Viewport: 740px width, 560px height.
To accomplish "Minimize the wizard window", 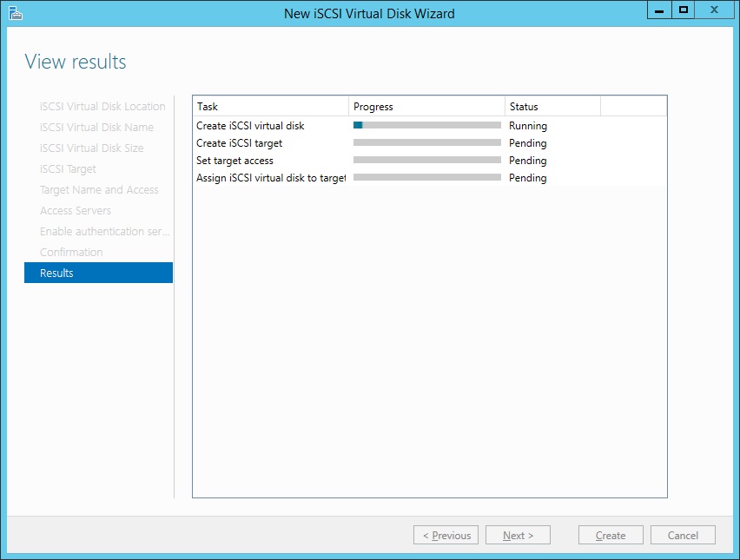I will [659, 10].
